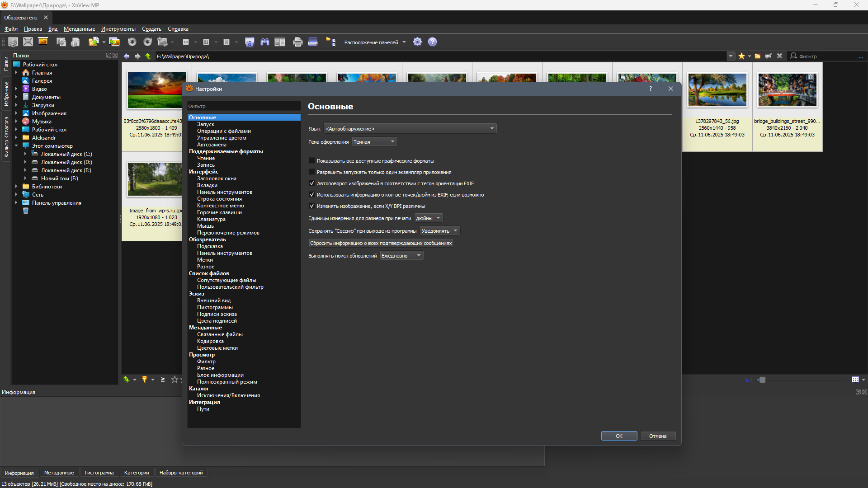
Task: Click the Capture screen camera icon
Action: pos(250,42)
